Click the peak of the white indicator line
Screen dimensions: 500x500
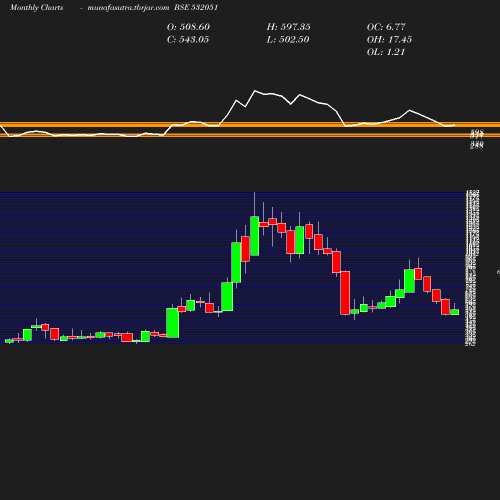coord(255,90)
